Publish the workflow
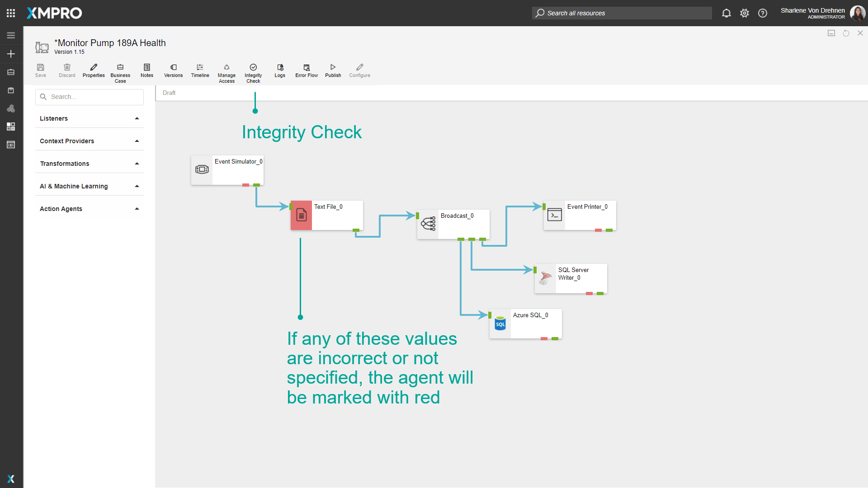The image size is (868, 488). pos(333,71)
